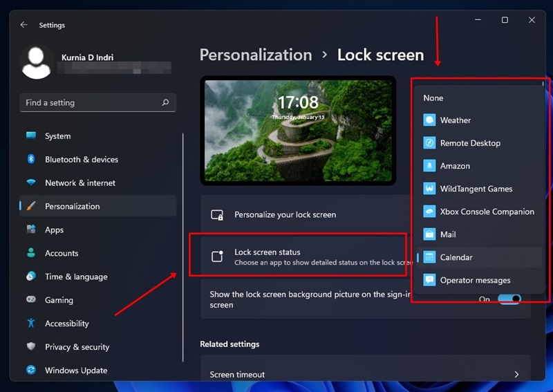Click the WildTangent Games app icon
Image resolution: width=553 pixels, height=392 pixels.
[x=429, y=189]
